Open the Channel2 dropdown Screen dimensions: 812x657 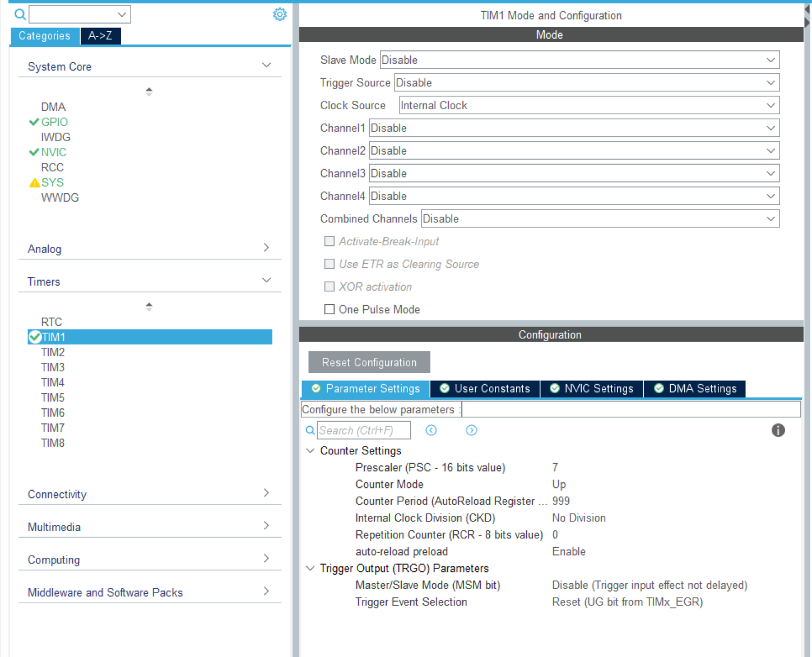(x=574, y=151)
